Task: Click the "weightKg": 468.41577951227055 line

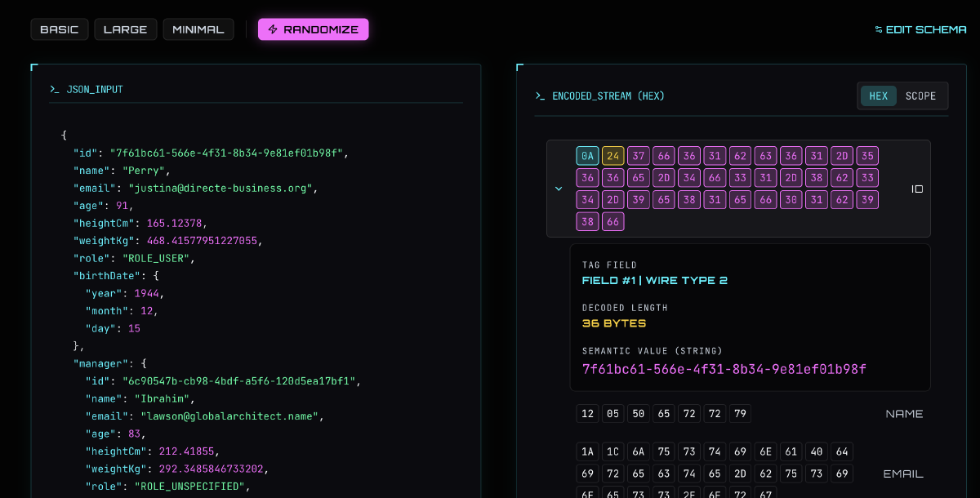Action: 167,241
